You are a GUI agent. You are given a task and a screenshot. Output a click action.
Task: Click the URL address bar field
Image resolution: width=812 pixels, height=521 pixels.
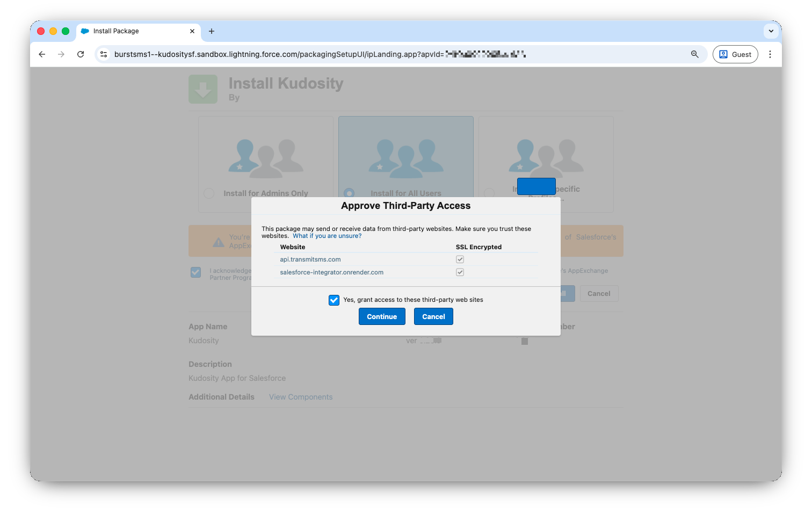[x=376, y=54]
